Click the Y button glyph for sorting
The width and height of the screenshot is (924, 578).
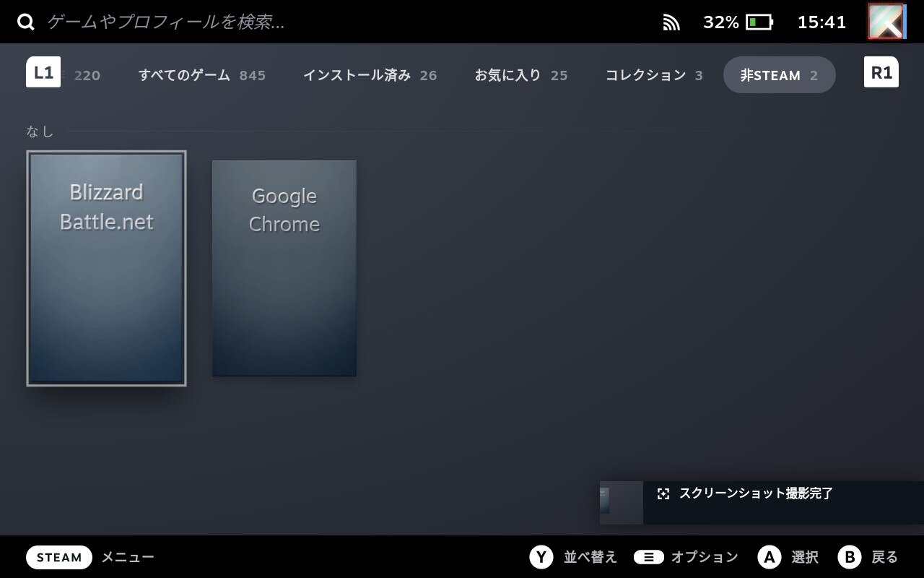541,557
